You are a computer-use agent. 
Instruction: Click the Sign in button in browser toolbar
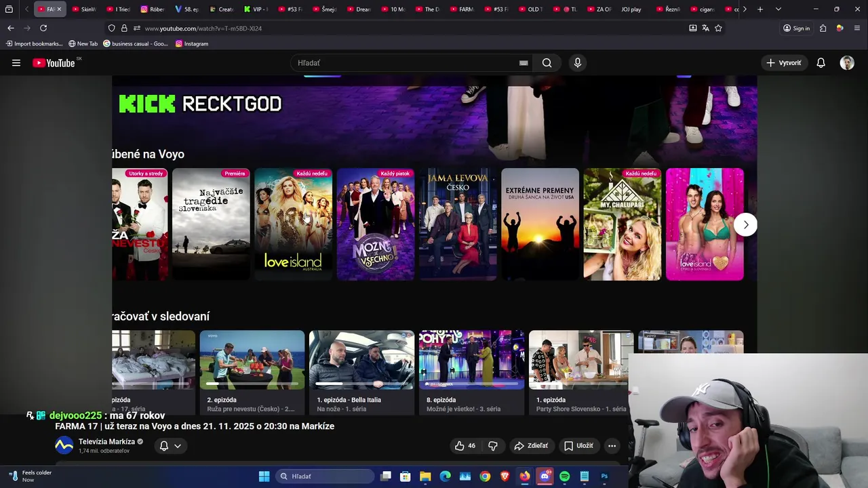[x=796, y=28]
